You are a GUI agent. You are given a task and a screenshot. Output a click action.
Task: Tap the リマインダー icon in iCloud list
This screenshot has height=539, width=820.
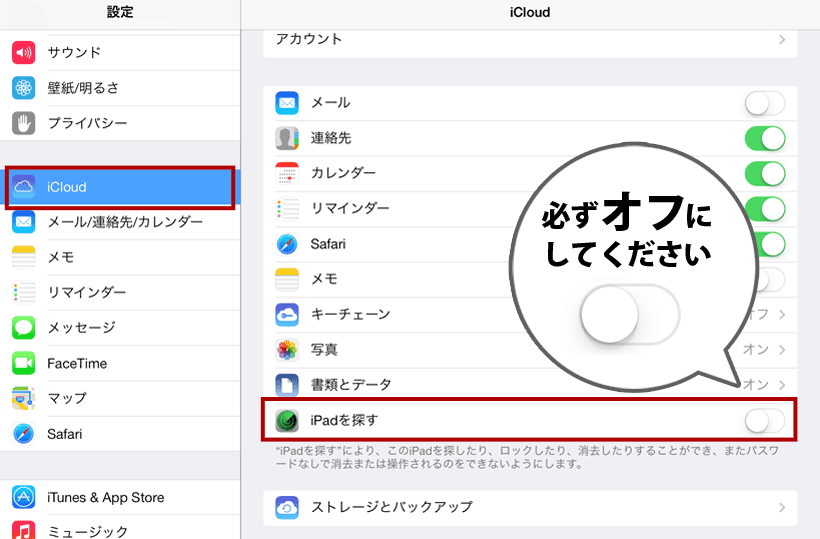pos(287,209)
